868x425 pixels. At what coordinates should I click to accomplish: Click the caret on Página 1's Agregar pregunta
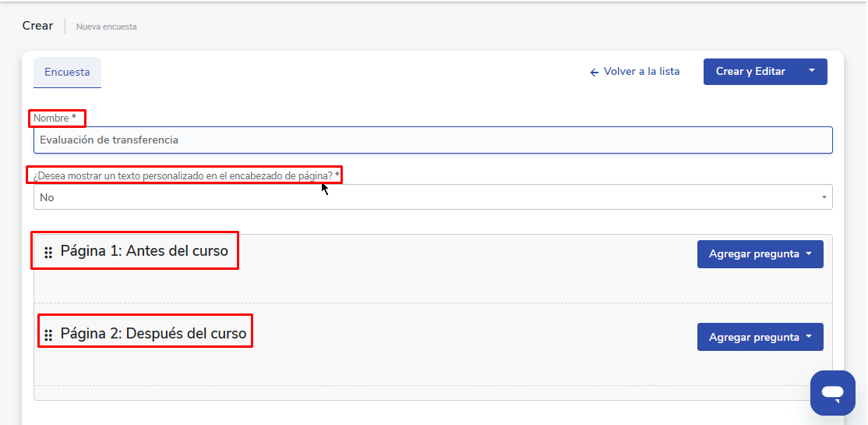[809, 253]
